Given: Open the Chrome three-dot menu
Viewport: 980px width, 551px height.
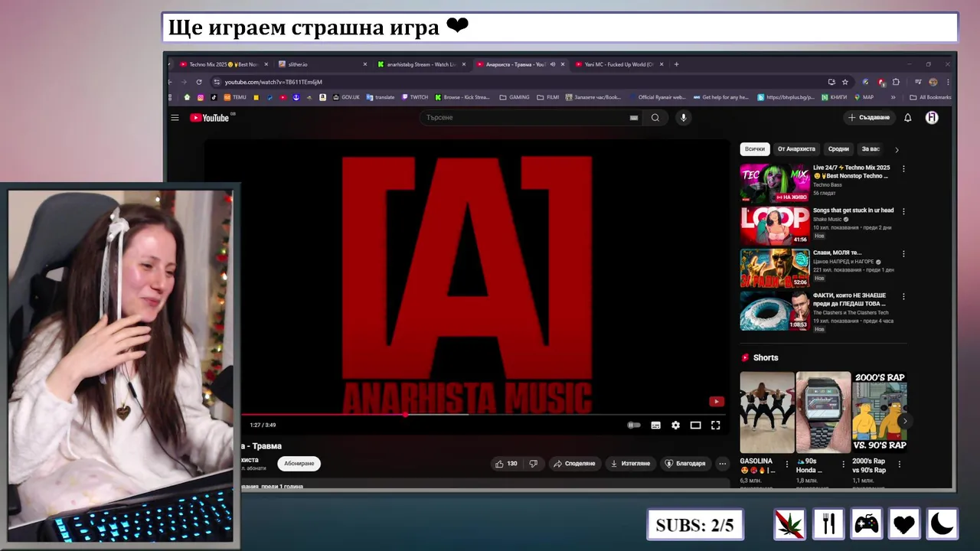Looking at the screenshot, I should 948,82.
